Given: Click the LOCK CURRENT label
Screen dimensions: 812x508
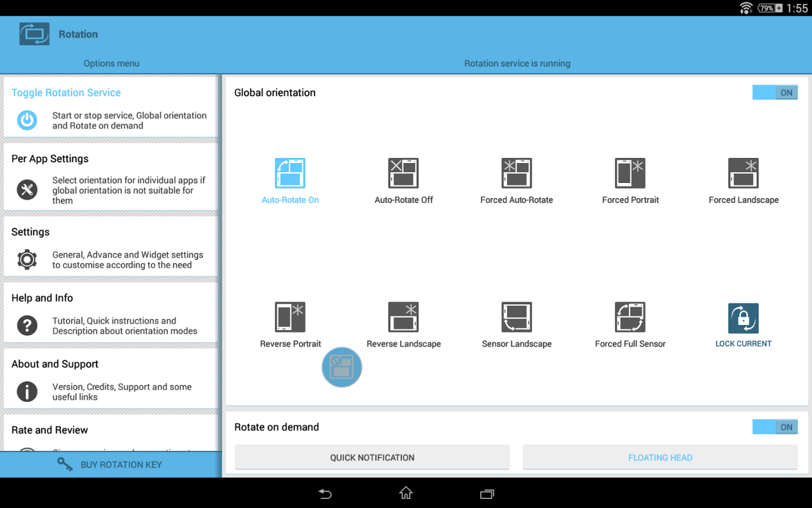Looking at the screenshot, I should click(743, 344).
